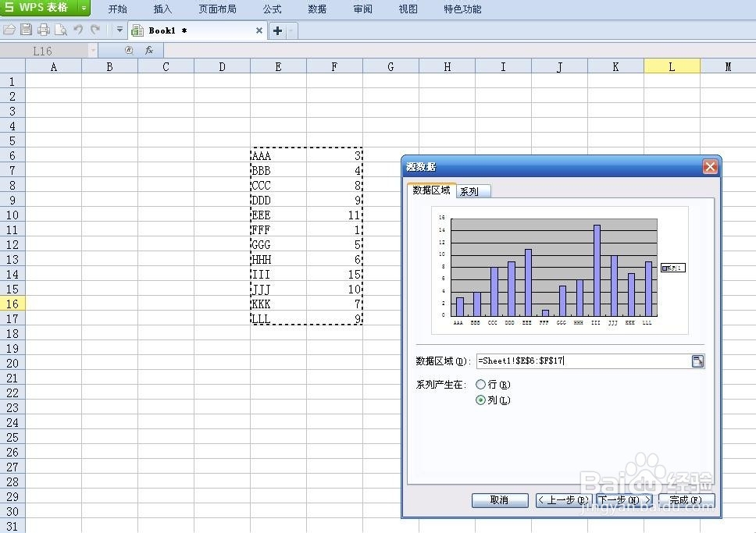Click cell with value 11

pyautogui.click(x=334, y=215)
